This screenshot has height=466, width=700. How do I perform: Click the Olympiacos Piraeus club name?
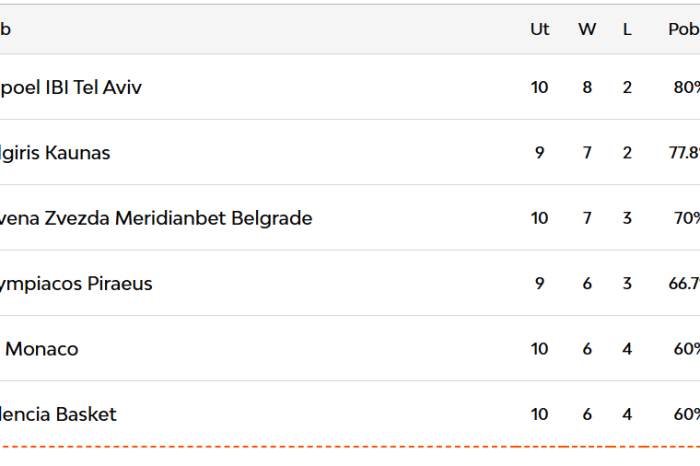point(76,283)
